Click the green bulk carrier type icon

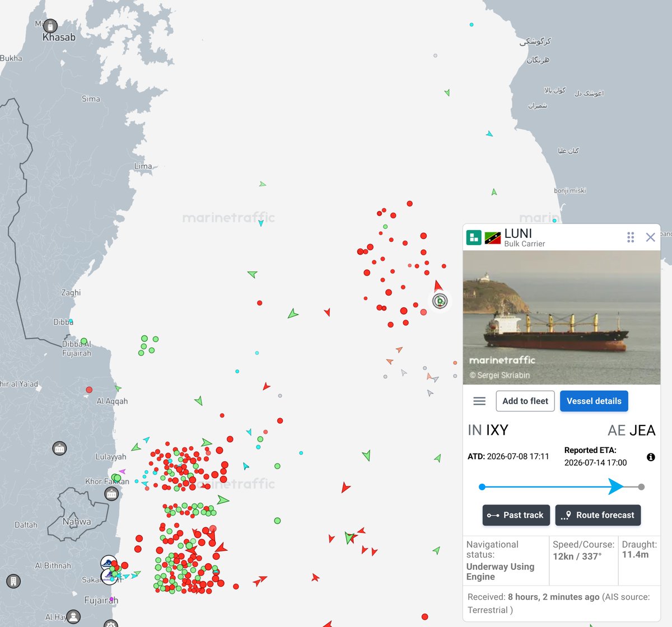coord(474,237)
